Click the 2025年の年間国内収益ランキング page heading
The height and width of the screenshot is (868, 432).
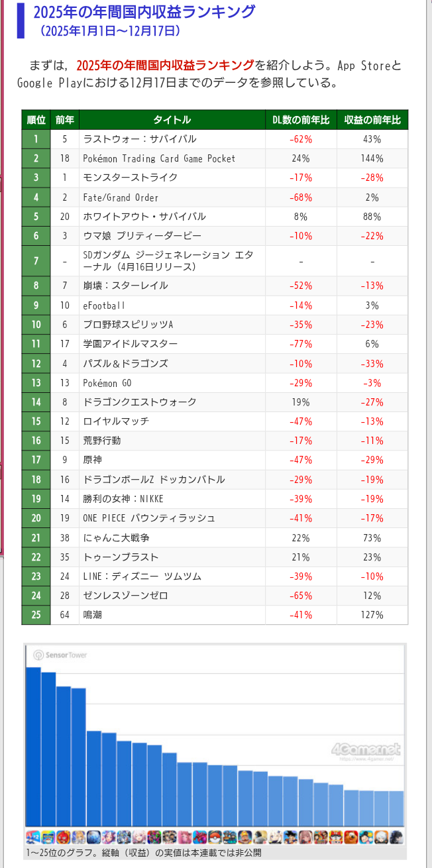coord(144,11)
